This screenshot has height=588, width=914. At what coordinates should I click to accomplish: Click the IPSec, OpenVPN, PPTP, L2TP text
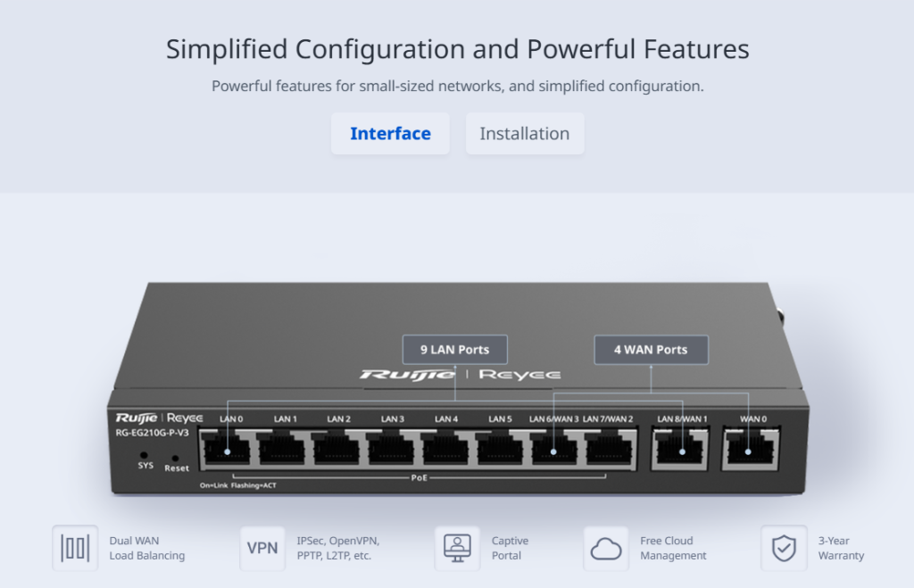point(338,548)
